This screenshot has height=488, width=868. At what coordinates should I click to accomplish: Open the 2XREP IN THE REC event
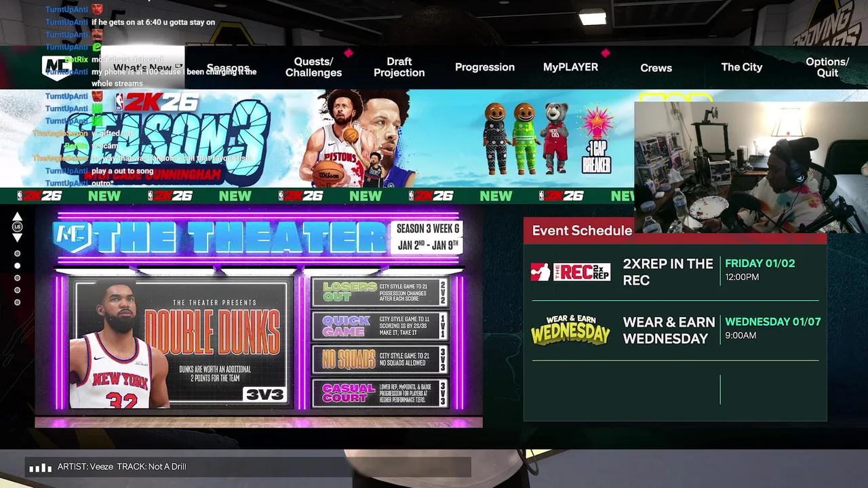tap(668, 272)
